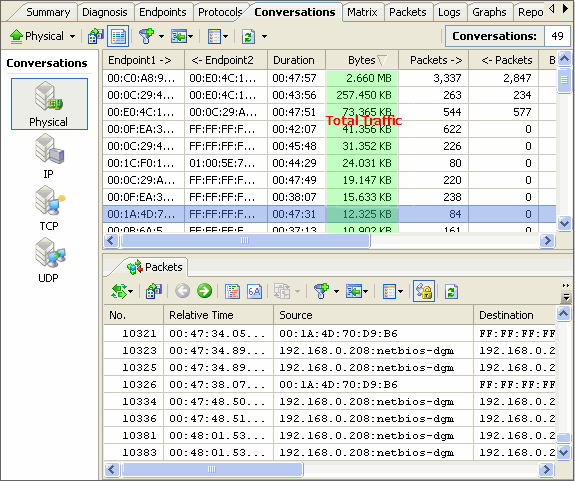
Task: Switch to the Protocols tab
Action: pos(220,12)
